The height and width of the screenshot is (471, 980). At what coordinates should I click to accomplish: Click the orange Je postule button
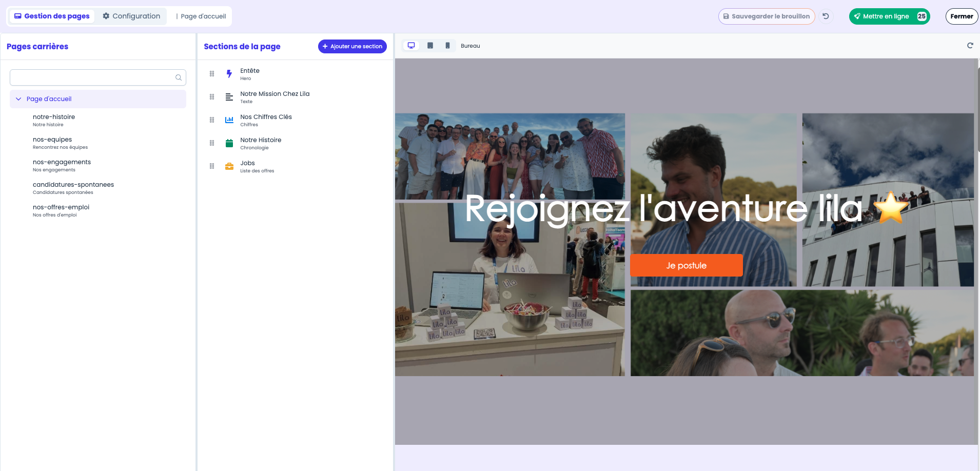[686, 265]
